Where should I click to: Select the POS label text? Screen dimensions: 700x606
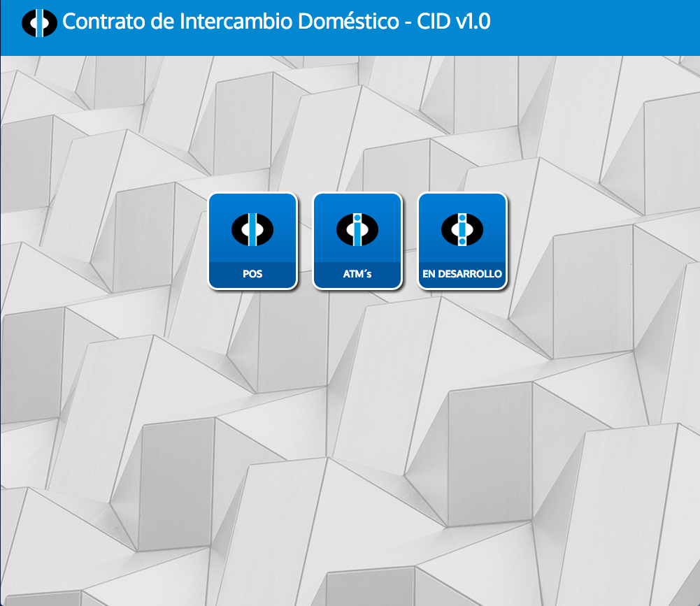[x=252, y=274]
